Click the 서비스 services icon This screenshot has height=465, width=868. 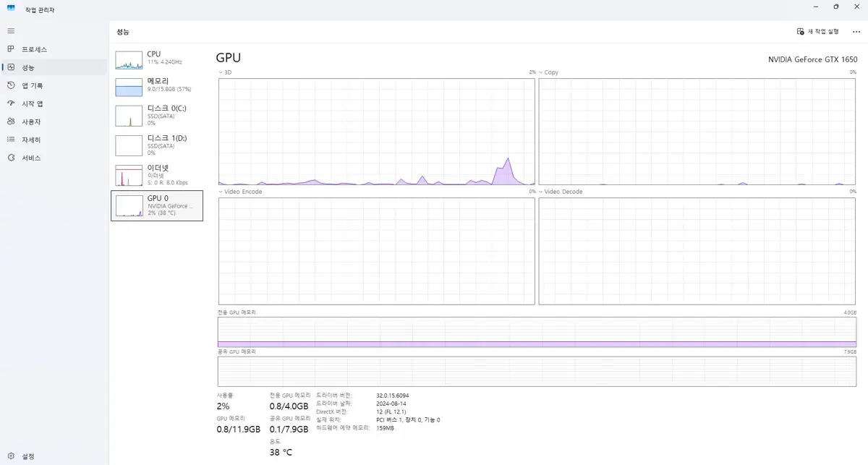(x=11, y=158)
